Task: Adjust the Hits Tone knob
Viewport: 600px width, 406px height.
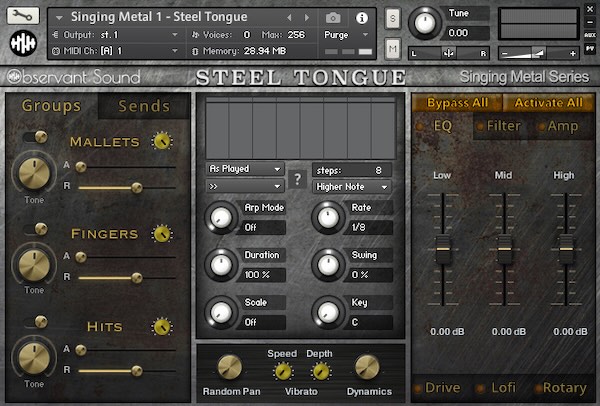Action: click(x=34, y=358)
